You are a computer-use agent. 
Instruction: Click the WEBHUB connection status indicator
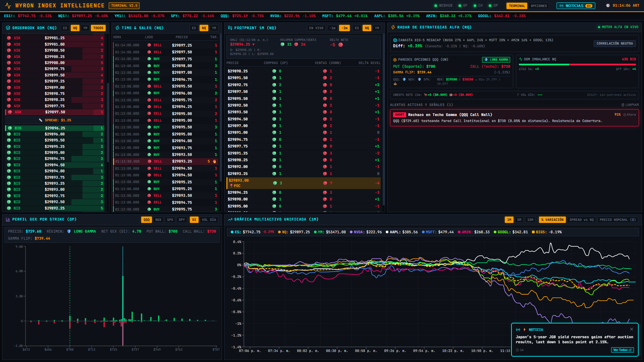tap(443, 6)
